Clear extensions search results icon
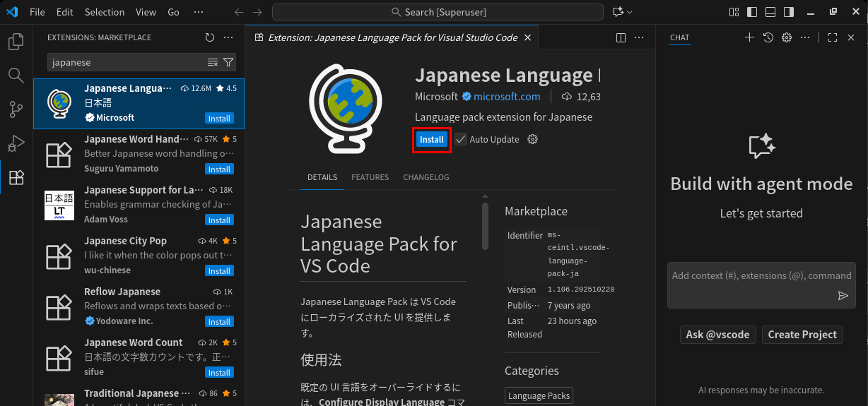868x406 pixels. [213, 62]
